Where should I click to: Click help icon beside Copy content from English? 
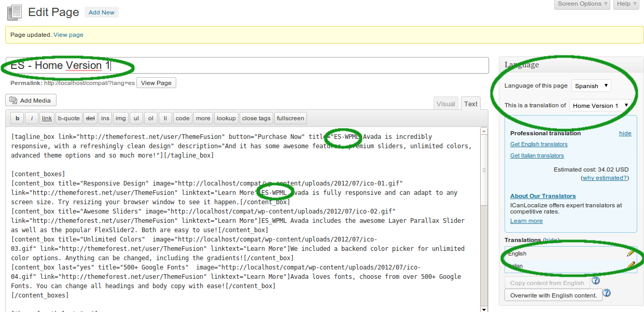(595, 280)
